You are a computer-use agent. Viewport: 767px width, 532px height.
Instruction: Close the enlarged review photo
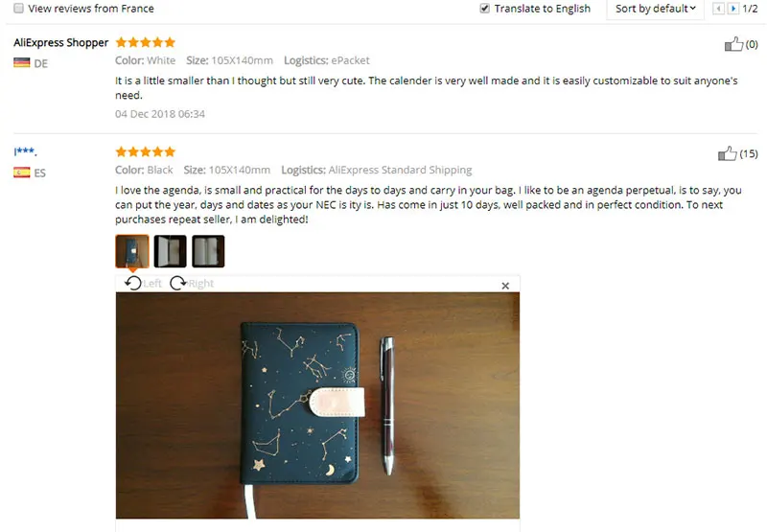coord(505,286)
